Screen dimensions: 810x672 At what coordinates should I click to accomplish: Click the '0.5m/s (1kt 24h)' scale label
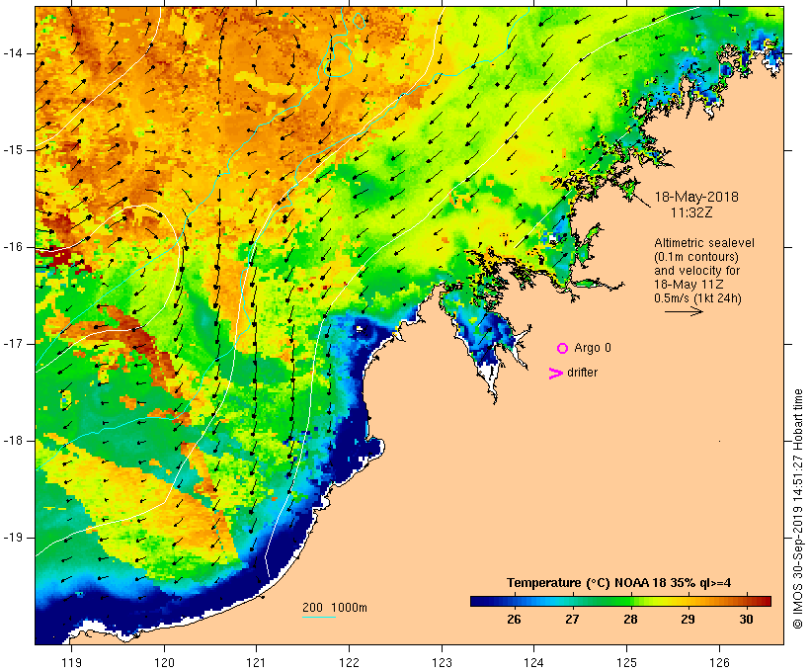(697, 298)
